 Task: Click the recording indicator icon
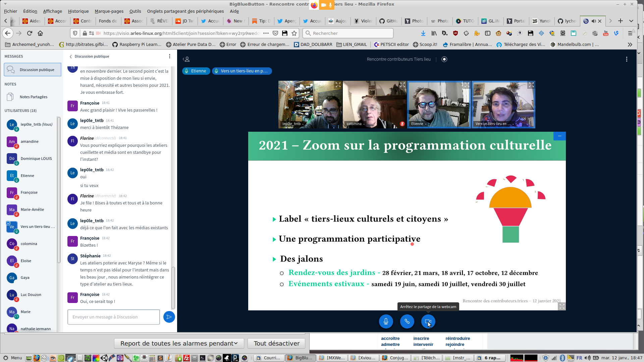444,59
